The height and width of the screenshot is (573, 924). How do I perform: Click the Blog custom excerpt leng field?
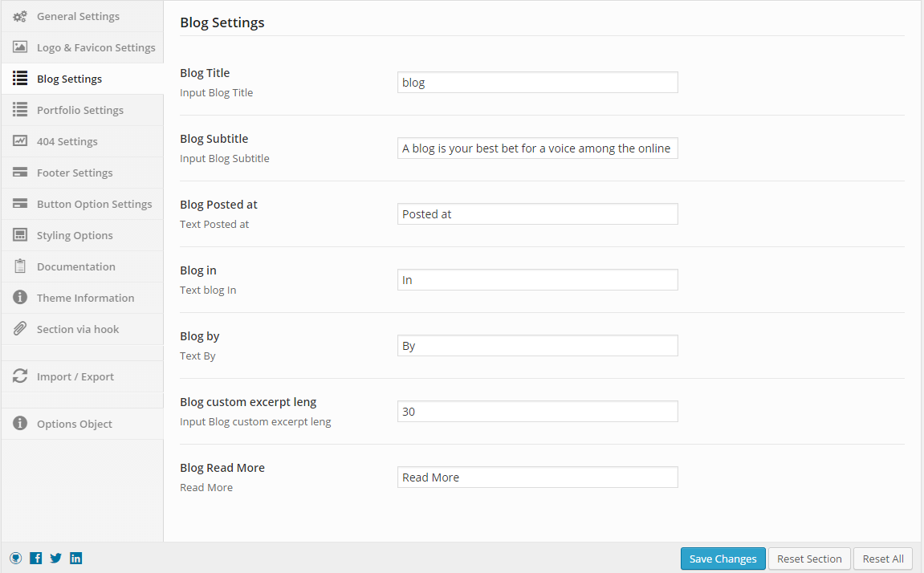537,412
